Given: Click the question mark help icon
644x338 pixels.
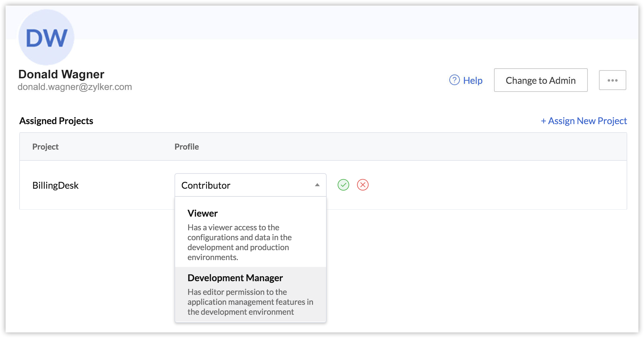Looking at the screenshot, I should point(454,80).
